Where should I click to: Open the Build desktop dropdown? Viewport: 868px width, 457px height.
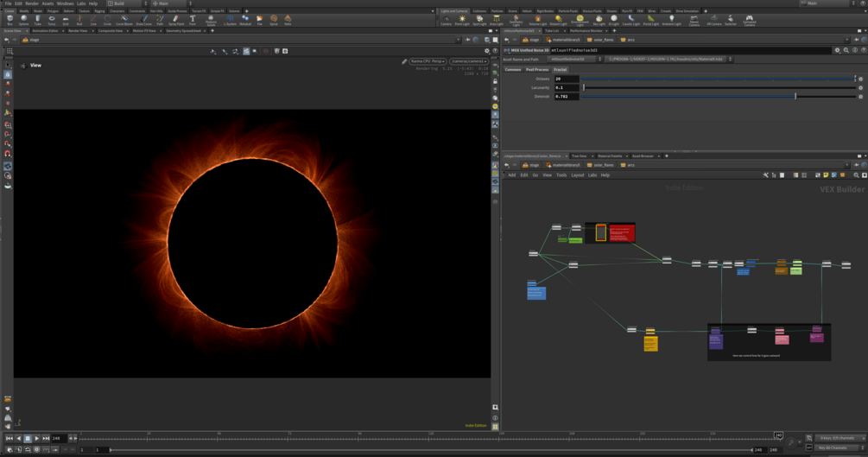pos(126,3)
